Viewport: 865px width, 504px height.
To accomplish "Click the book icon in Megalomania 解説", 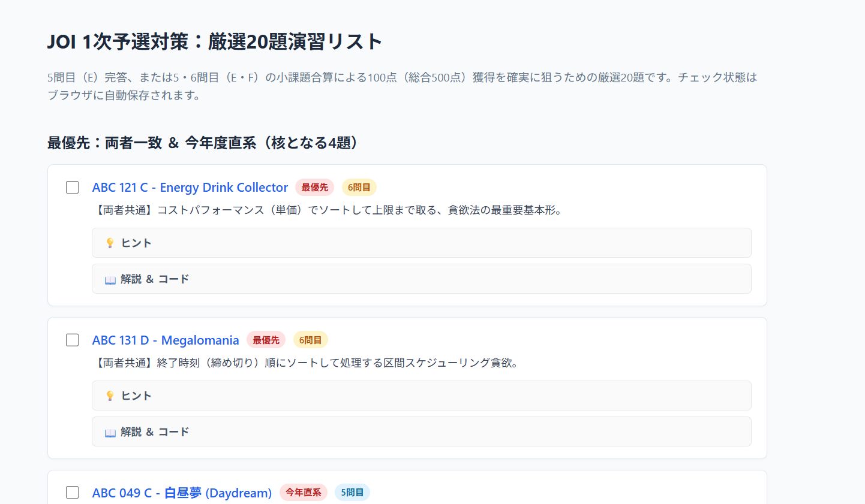I will pos(110,433).
